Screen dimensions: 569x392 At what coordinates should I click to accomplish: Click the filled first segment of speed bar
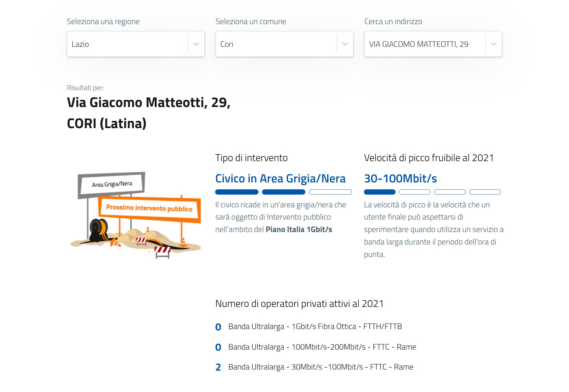(379, 192)
